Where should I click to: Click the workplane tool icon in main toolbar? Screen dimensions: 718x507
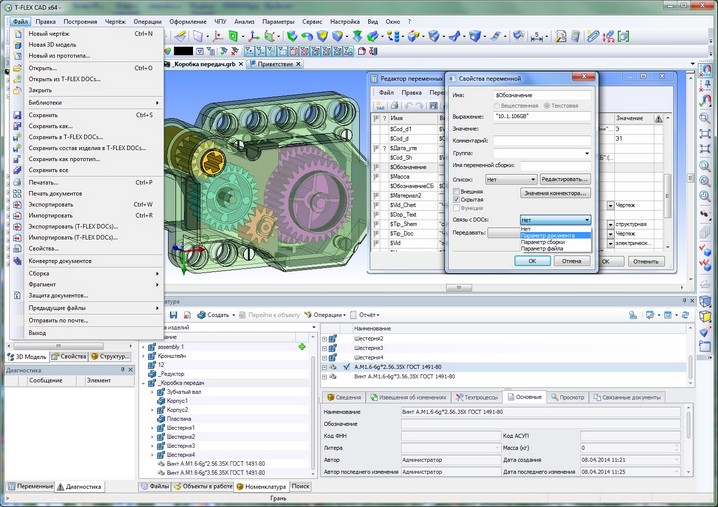coord(198,36)
